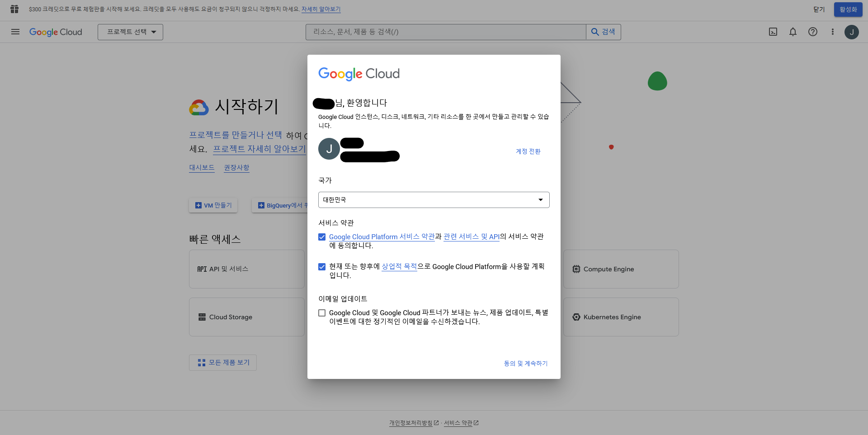Click the 계정 전환 link
This screenshot has width=868, height=435.
point(528,151)
